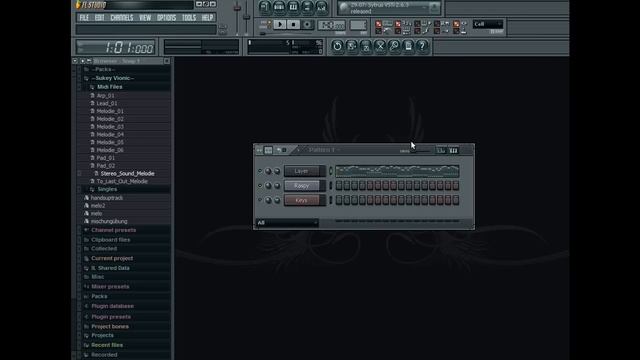Open the CHANNELS menu
The image size is (640, 360).
click(x=122, y=18)
